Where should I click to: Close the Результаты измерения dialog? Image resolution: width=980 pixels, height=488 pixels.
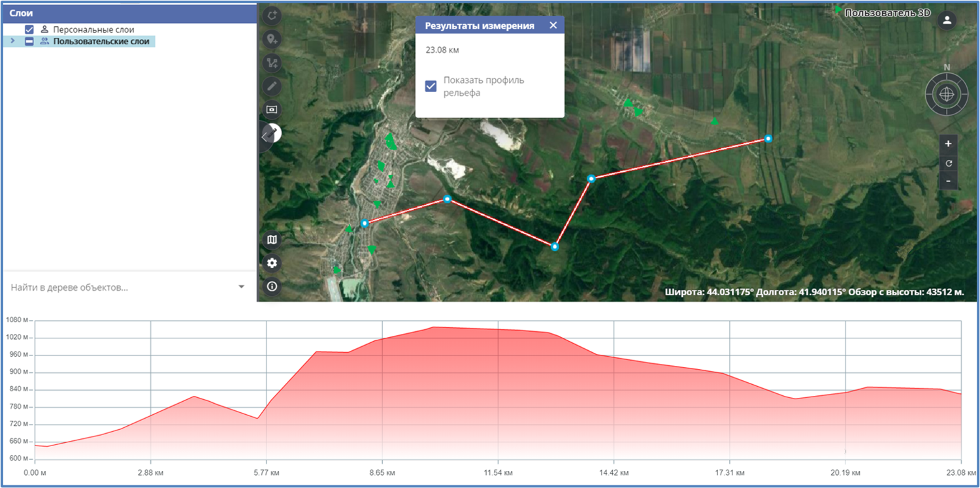click(553, 25)
